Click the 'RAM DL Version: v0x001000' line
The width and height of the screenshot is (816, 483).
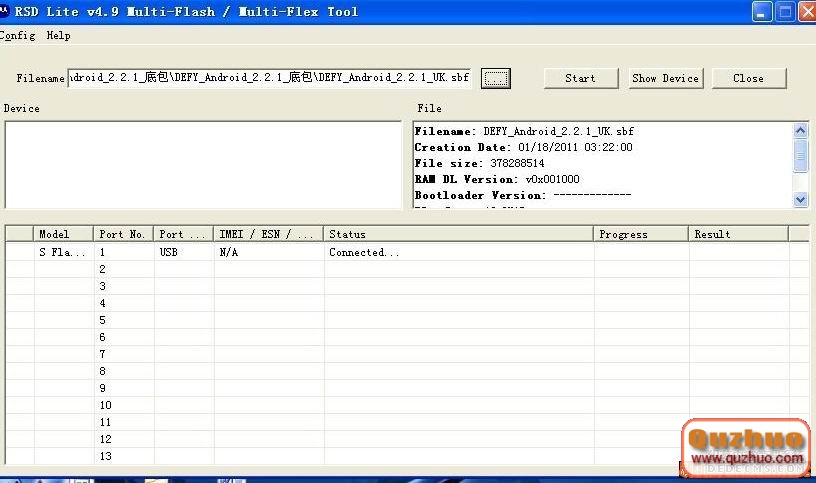point(497,180)
